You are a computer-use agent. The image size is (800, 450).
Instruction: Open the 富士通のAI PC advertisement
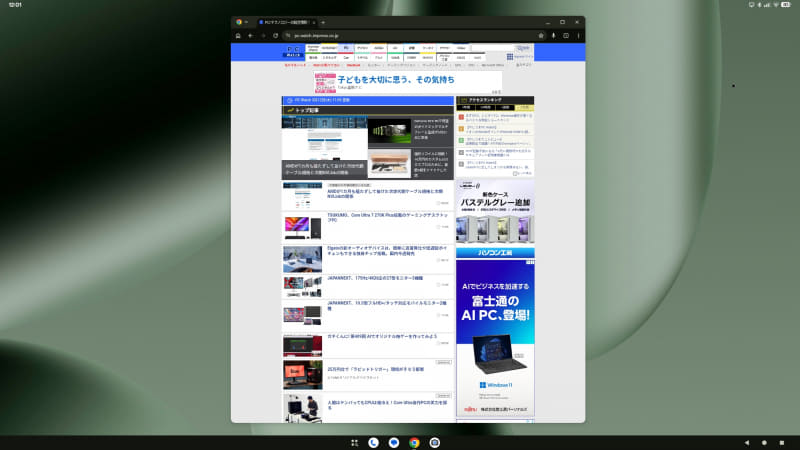pos(495,338)
